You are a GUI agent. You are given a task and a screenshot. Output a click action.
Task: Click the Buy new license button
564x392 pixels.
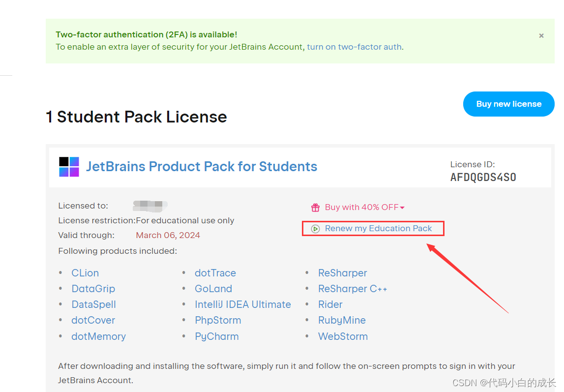click(x=508, y=104)
